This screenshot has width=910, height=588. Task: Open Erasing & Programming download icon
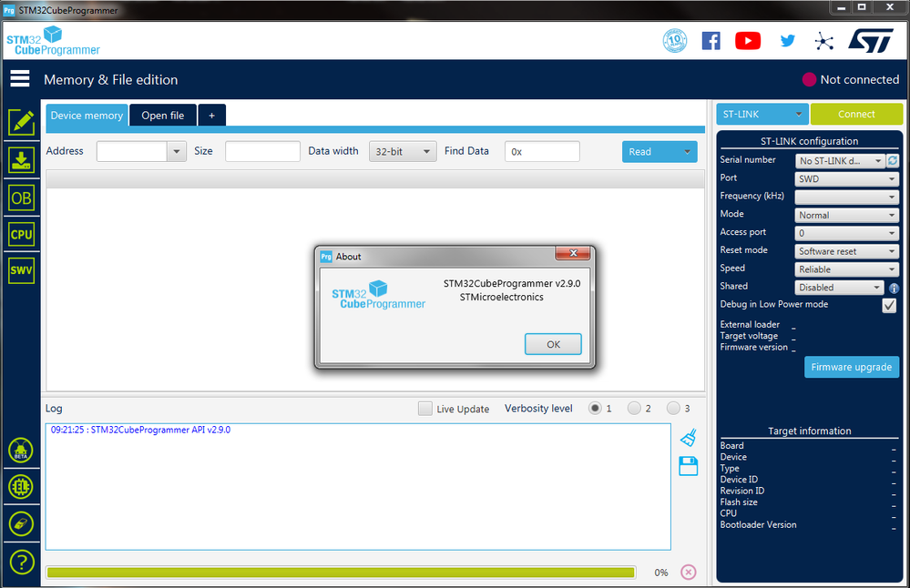pyautogui.click(x=22, y=160)
